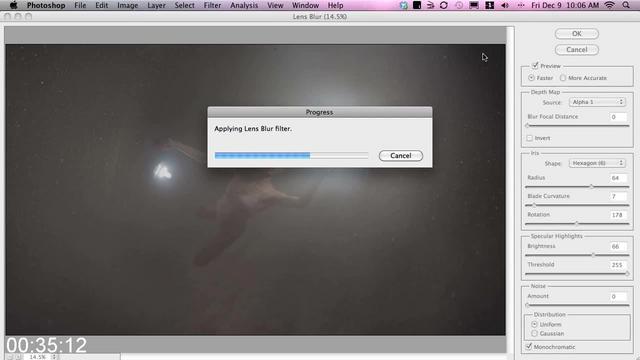
Task: Enable the Invert depth map checkbox
Action: (x=530, y=138)
